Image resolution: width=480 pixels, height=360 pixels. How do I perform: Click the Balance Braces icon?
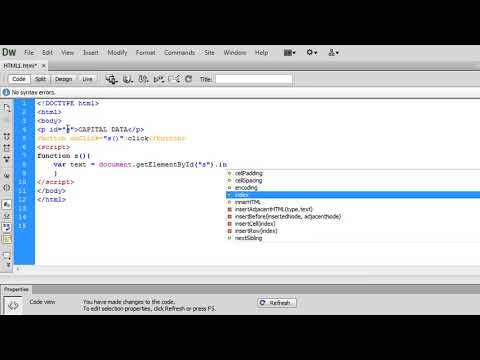coord(7,187)
